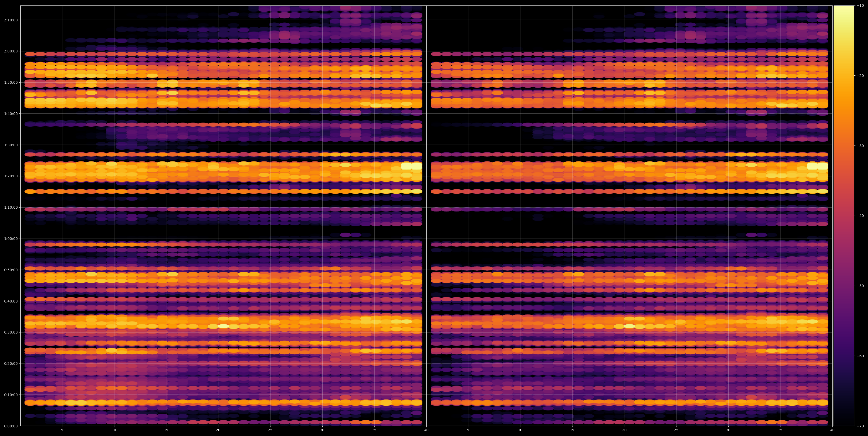Select the 0:00:00 time label
Image resolution: width=868 pixels, height=436 pixels.
point(11,426)
